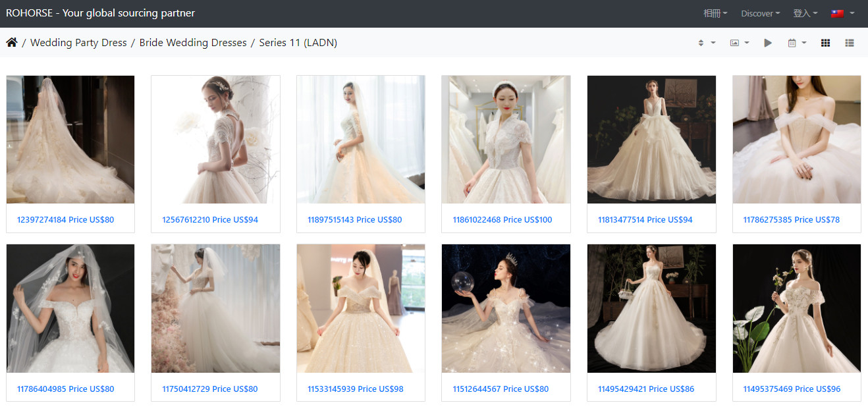This screenshot has height=407, width=868.
Task: Expand the 登入 login menu
Action: point(805,13)
